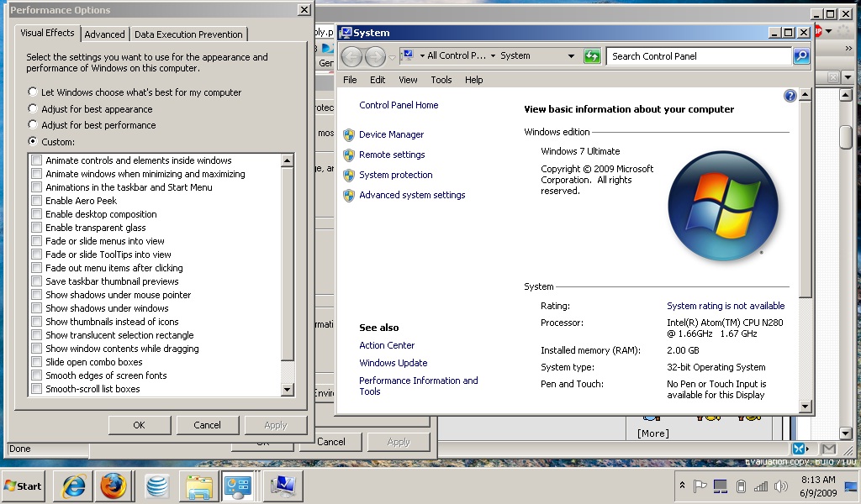
Task: Open address bar history dropdown arrow
Action: [571, 56]
